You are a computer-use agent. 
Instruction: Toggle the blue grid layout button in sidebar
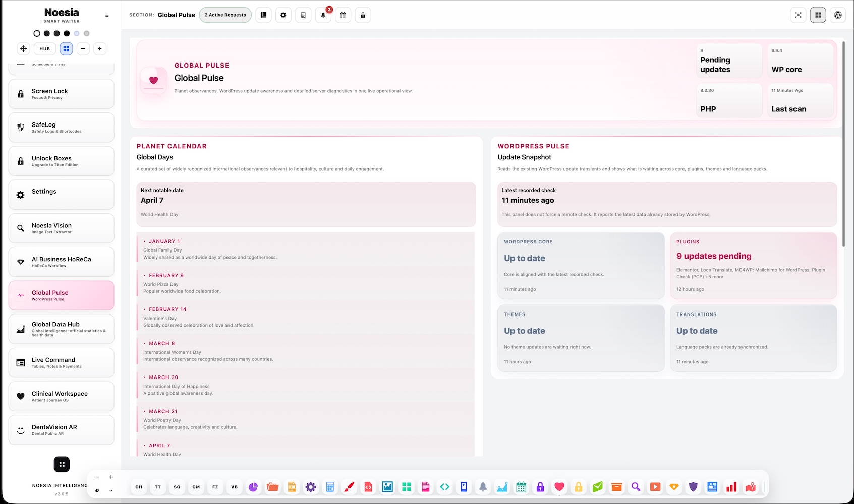[66, 49]
